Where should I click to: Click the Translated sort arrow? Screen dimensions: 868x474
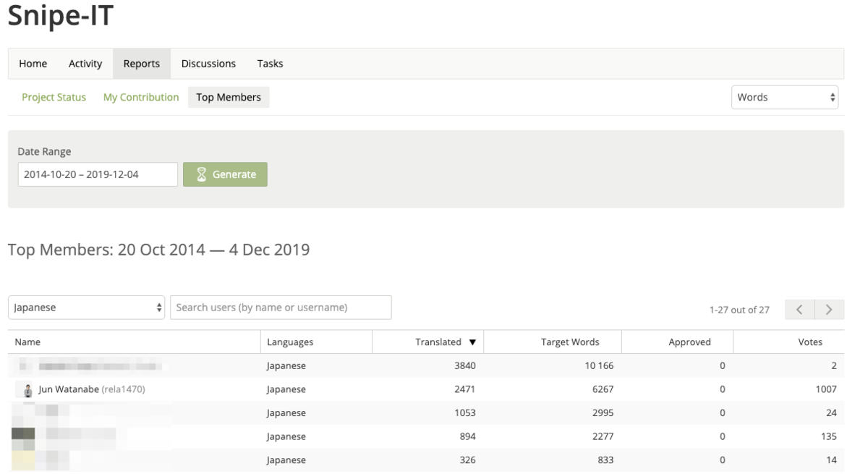click(x=472, y=342)
